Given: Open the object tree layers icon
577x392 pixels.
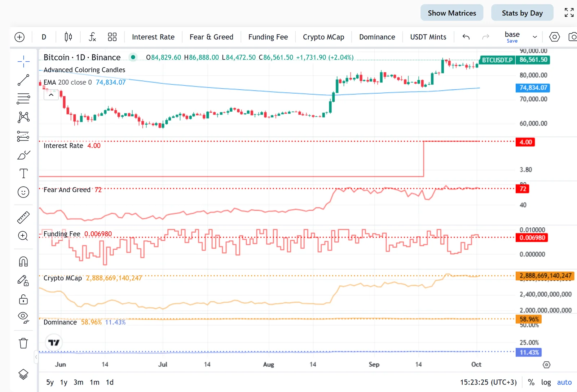Looking at the screenshot, I should pos(23,375).
